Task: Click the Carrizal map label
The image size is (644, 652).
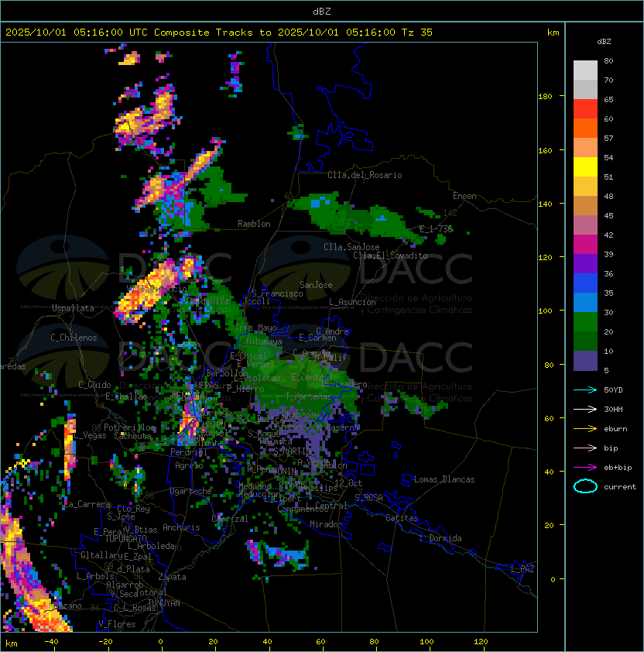Action: [x=230, y=519]
